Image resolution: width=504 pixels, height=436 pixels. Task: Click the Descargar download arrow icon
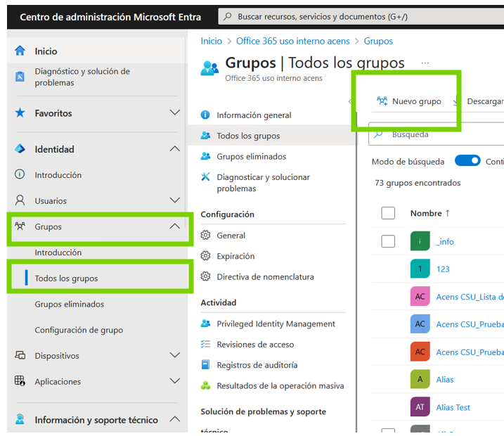pos(455,101)
